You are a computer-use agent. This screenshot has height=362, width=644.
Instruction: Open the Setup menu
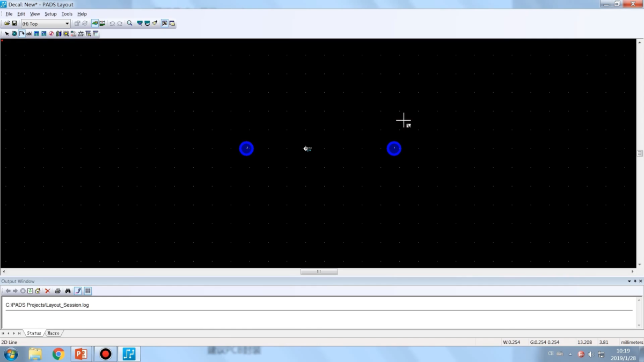(x=50, y=14)
